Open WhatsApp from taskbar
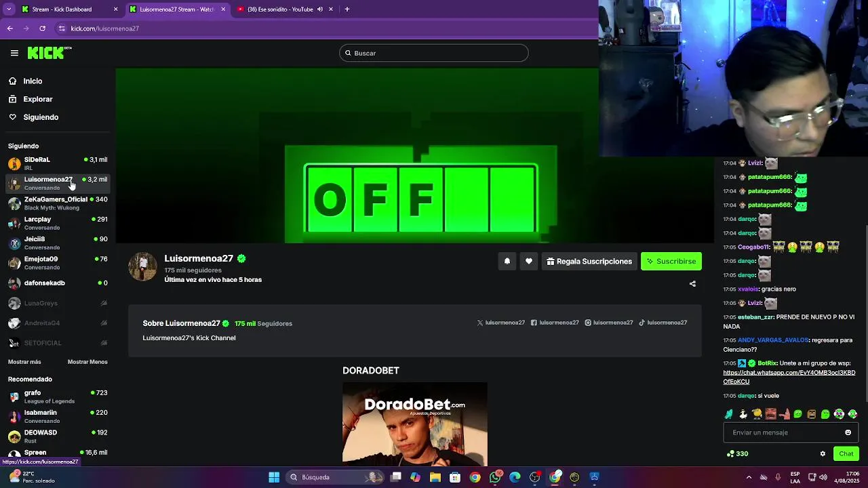The image size is (868, 488). pyautogui.click(x=495, y=477)
